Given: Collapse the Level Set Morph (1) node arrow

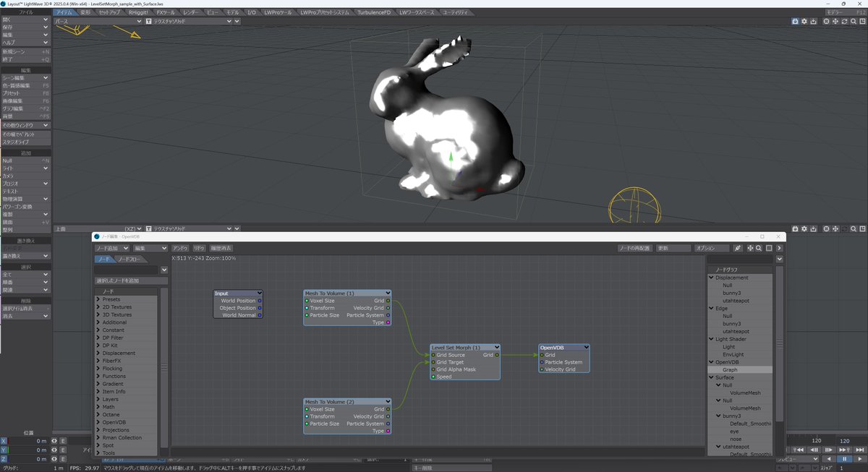Looking at the screenshot, I should click(497, 348).
